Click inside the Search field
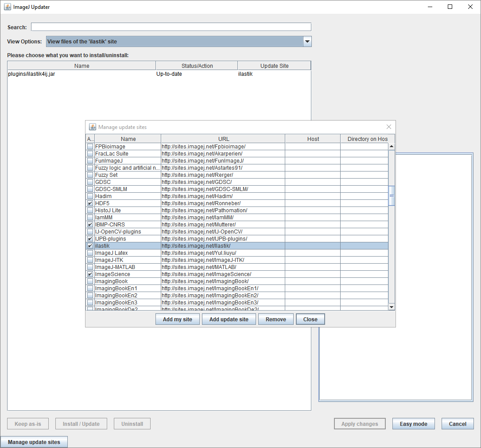481x448 pixels. (171, 27)
